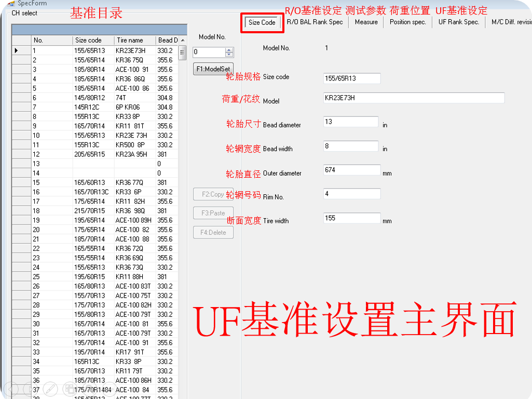Switch to the R/O BAL Rank Spec tab

[315, 22]
